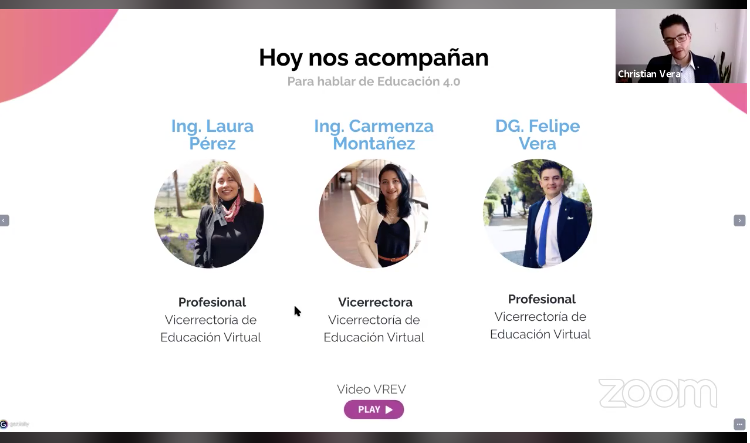Click 'Profesional' under Laura Pérez

coord(212,302)
